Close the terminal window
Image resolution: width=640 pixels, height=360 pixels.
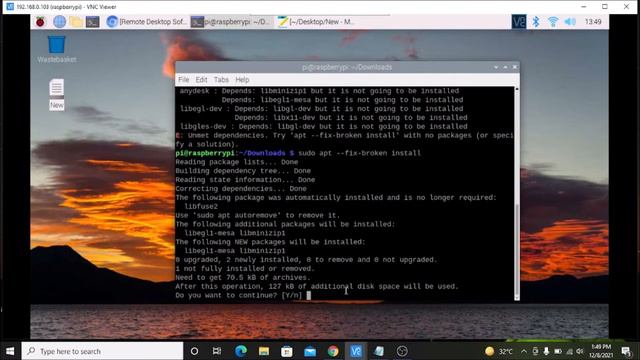(x=515, y=67)
